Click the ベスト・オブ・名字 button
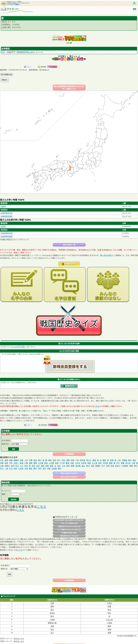The height and width of the screenshot is (644, 138). (x=69, y=523)
